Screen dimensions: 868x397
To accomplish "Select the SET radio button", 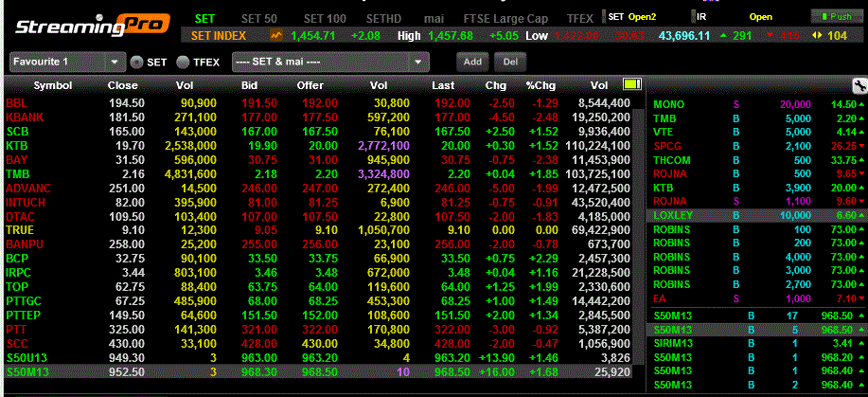I will (136, 63).
